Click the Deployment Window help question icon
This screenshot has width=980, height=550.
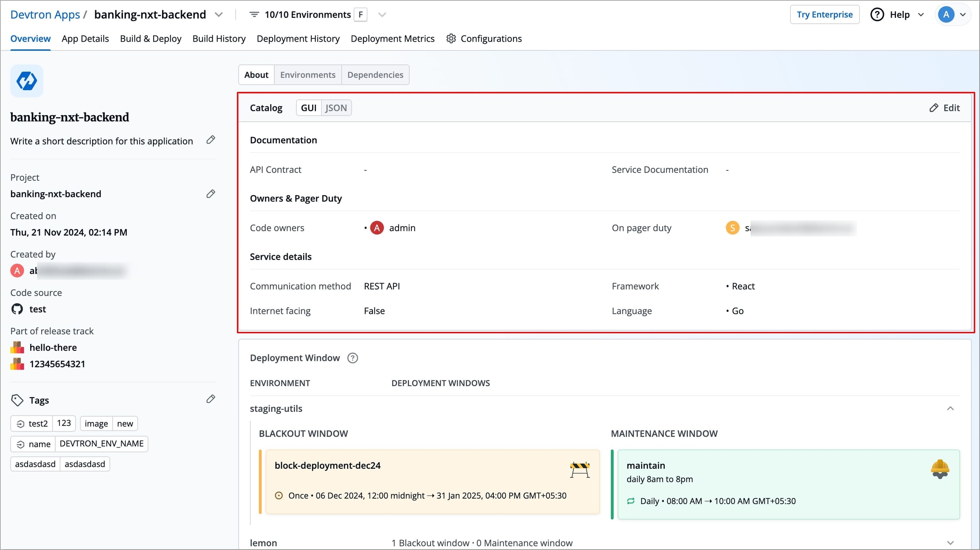353,358
